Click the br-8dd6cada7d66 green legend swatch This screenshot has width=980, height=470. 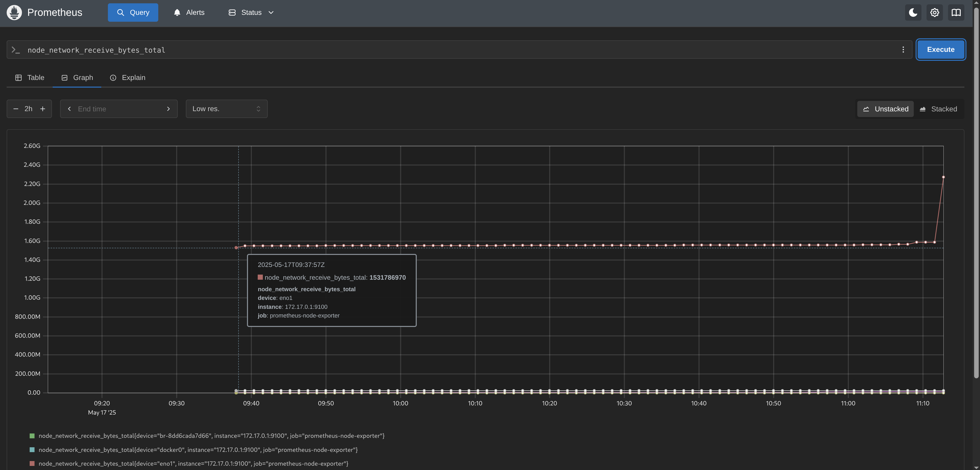[x=32, y=436]
